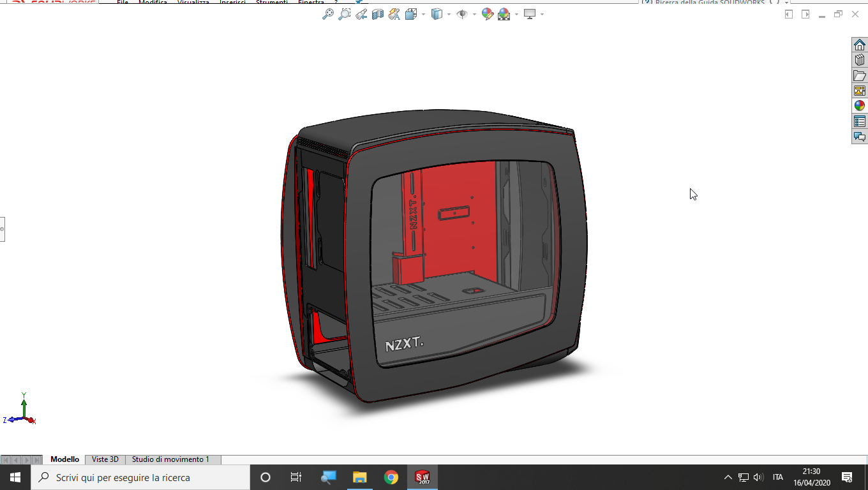Show hidden system tray icons
868x490 pixels.
(728, 477)
